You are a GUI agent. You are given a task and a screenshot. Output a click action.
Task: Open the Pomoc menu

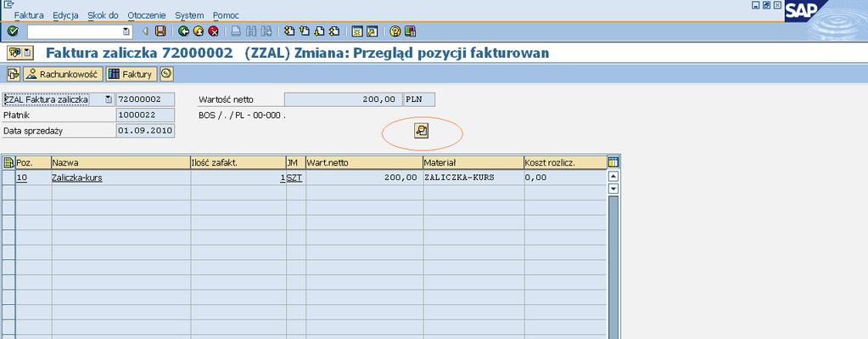click(226, 15)
